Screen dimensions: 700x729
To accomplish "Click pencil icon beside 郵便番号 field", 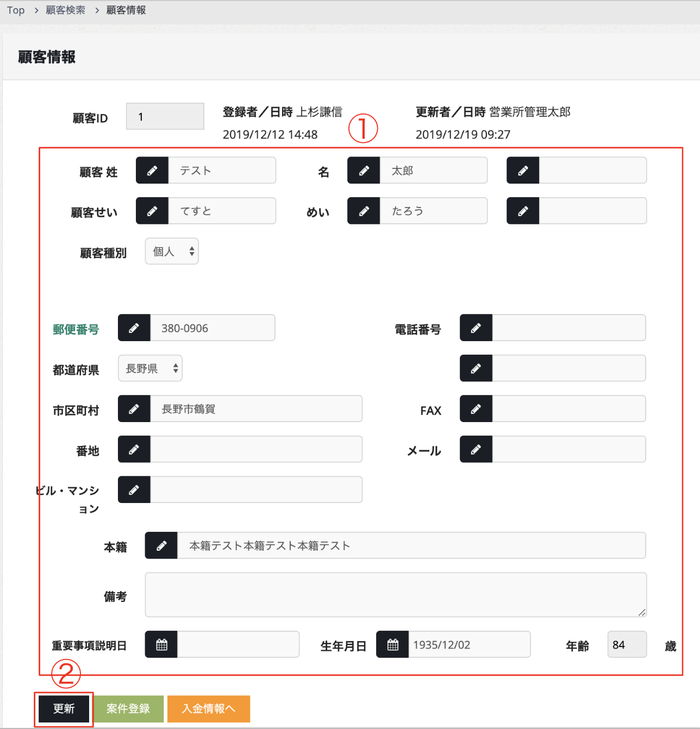I will click(134, 328).
